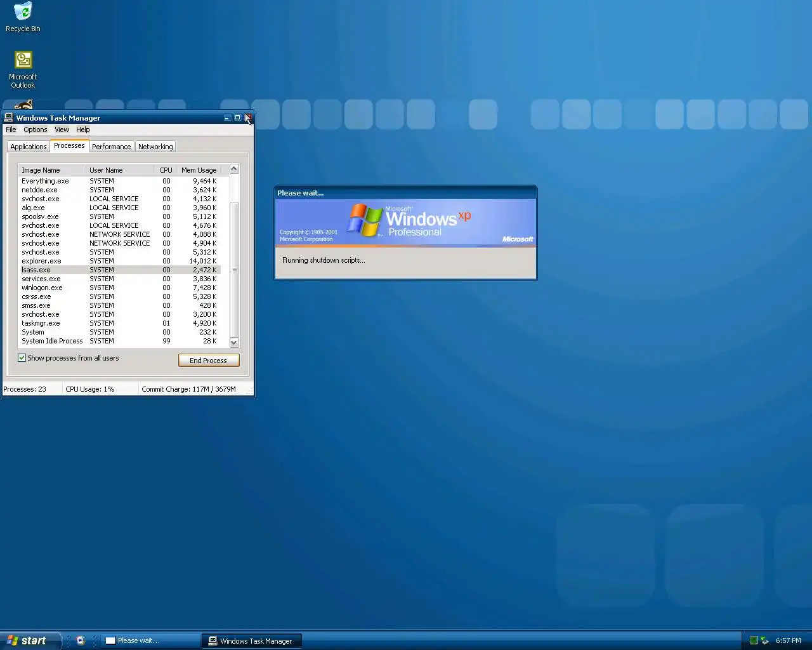Screen dimensions: 812x650
Task: Open the Start menu
Action: [30, 640]
